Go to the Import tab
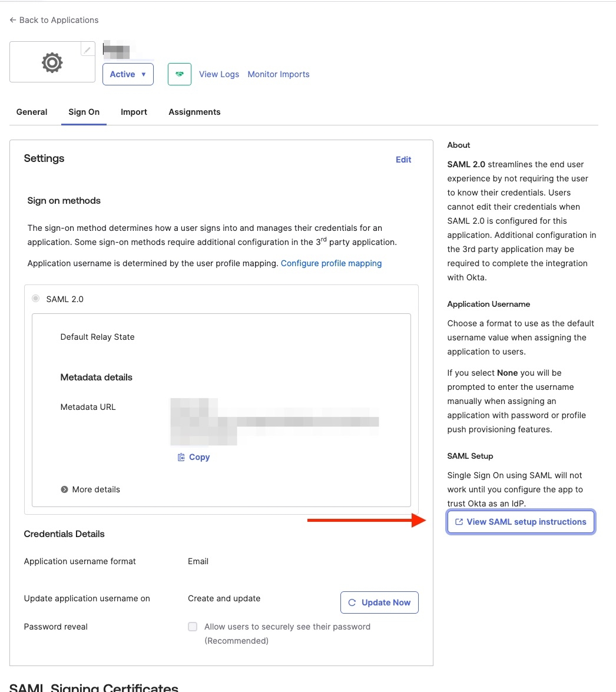The image size is (616, 692). click(134, 112)
